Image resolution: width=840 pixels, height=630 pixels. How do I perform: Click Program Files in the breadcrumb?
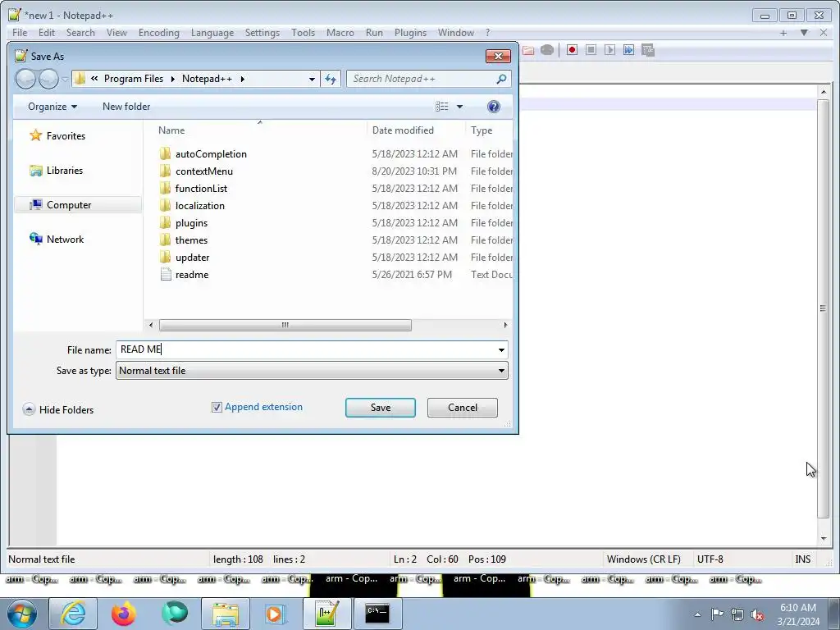pyautogui.click(x=134, y=80)
